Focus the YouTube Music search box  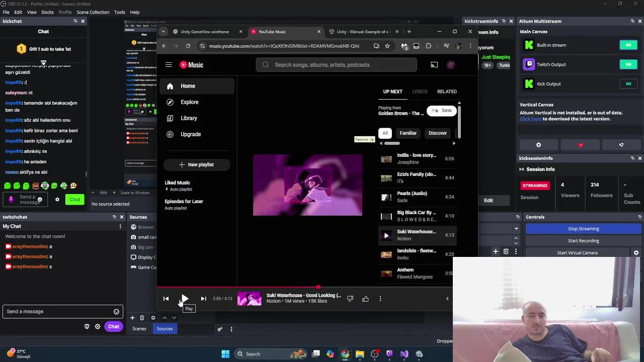point(336,65)
